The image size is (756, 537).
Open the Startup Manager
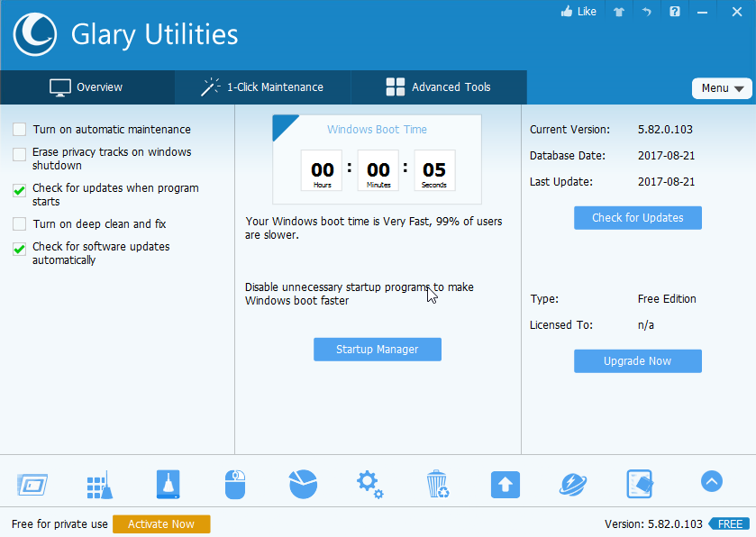coord(377,349)
